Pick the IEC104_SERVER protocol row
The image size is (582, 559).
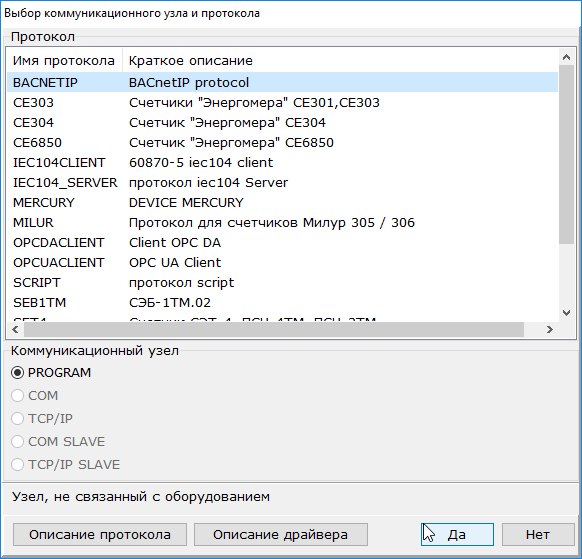282,183
